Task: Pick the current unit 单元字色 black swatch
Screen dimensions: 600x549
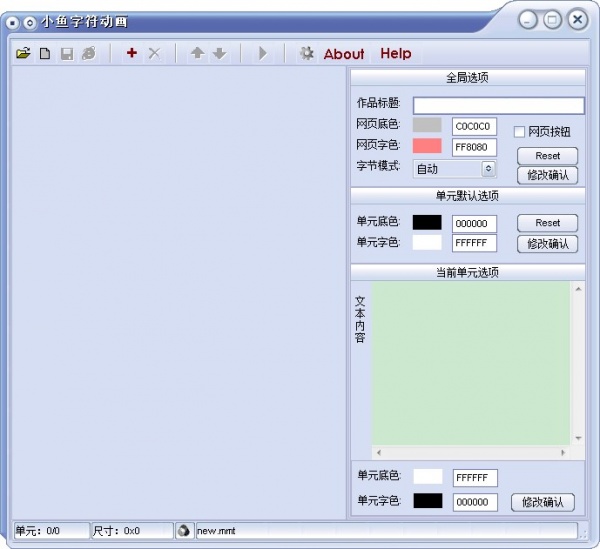Action: [x=428, y=501]
